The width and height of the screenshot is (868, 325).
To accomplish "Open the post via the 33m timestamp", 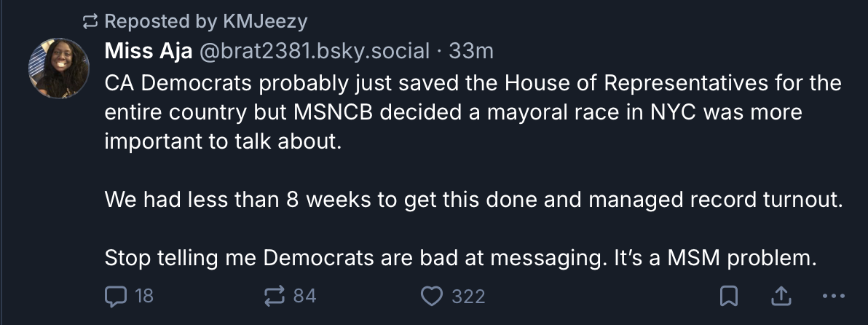I will [x=471, y=51].
